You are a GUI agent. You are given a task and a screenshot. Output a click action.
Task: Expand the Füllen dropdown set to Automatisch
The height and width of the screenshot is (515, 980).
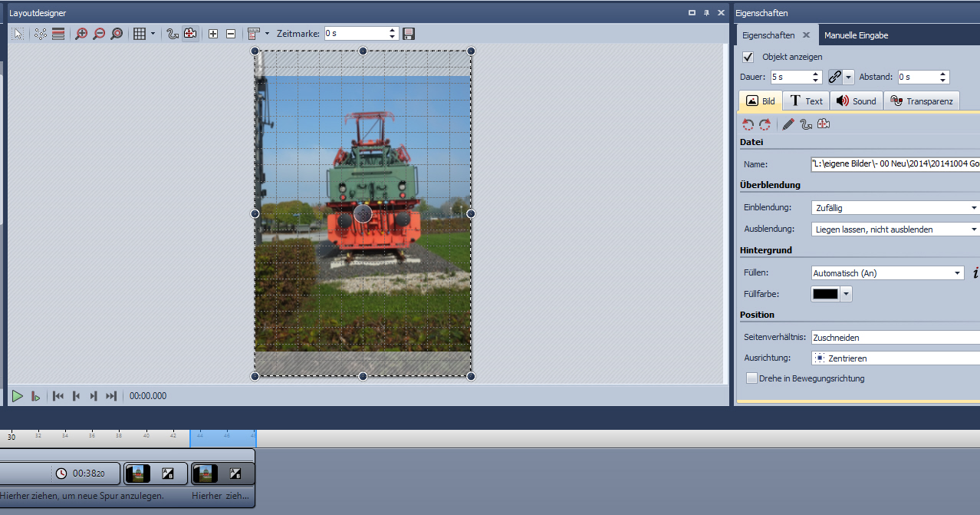pyautogui.click(x=887, y=273)
